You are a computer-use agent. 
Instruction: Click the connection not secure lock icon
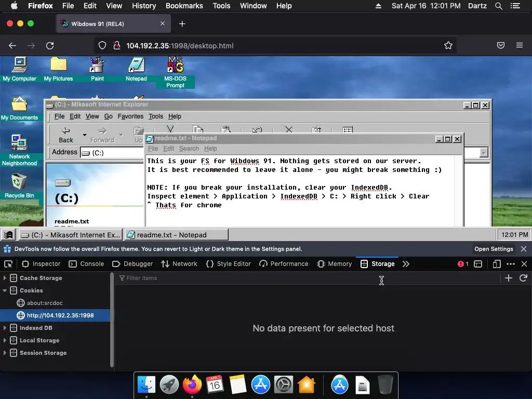pos(117,46)
